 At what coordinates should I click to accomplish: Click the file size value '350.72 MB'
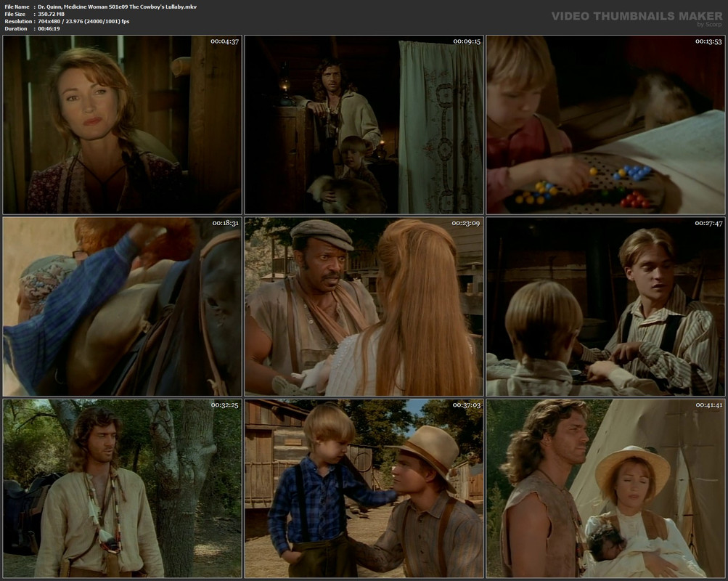click(x=51, y=15)
